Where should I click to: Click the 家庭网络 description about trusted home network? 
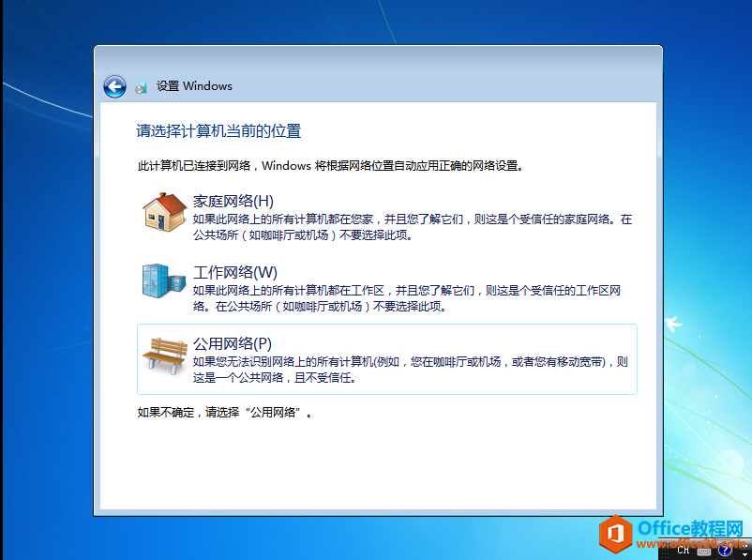coord(413,227)
